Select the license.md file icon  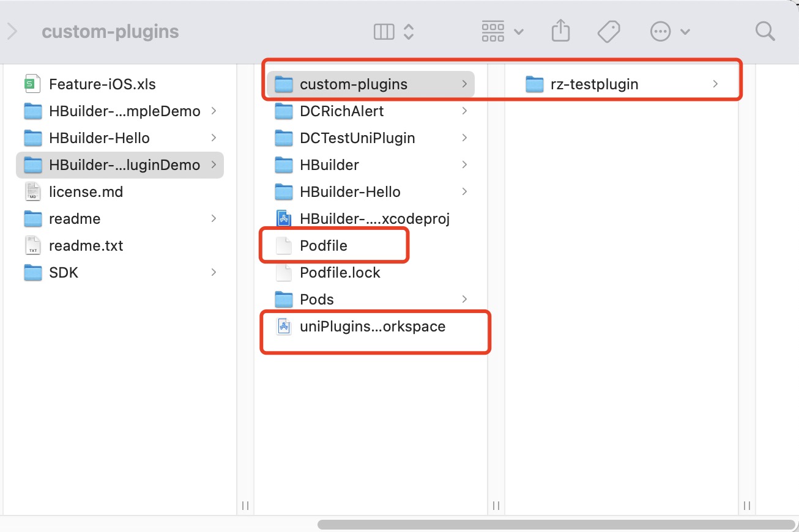click(33, 191)
